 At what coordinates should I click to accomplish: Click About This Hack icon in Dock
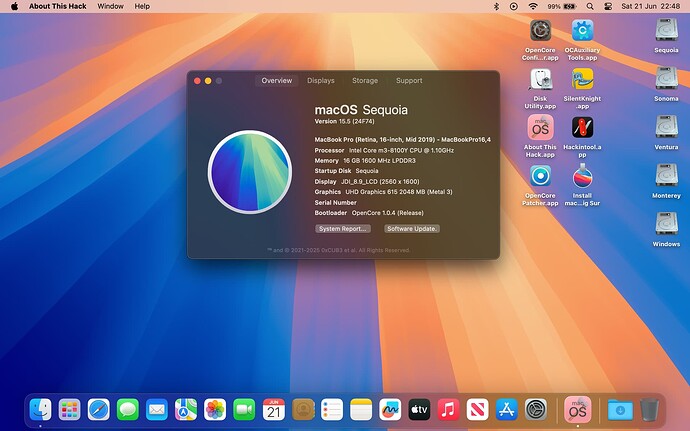pyautogui.click(x=577, y=409)
